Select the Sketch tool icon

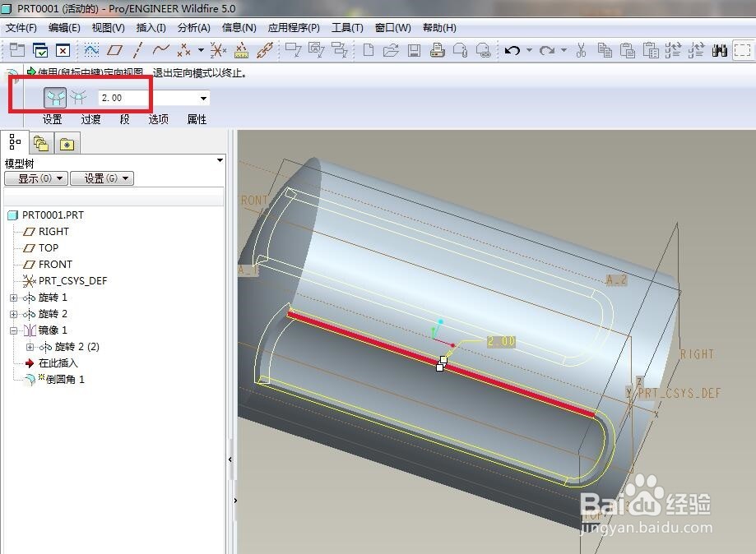point(91,49)
